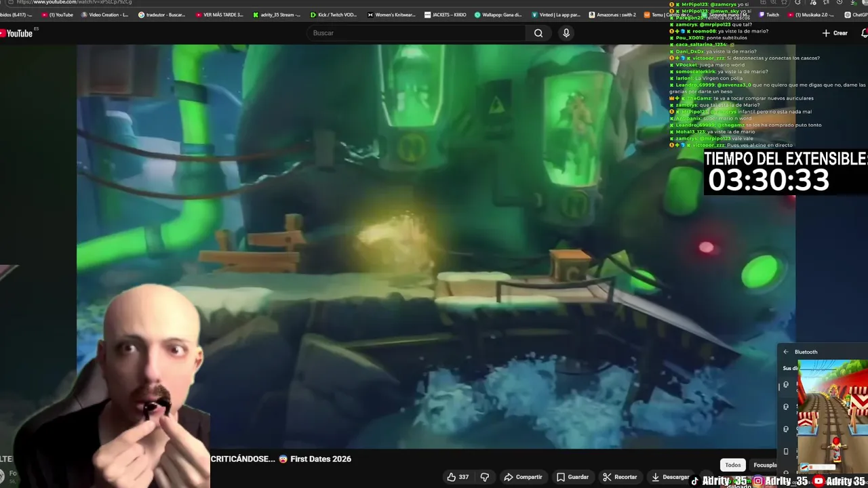Open the VER MÁS TARDE bookmark
This screenshot has width=868, height=488.
219,15
